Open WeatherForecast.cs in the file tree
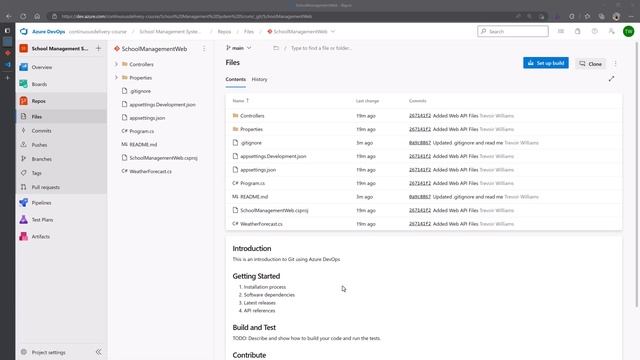This screenshot has height=360, width=640. click(x=150, y=171)
